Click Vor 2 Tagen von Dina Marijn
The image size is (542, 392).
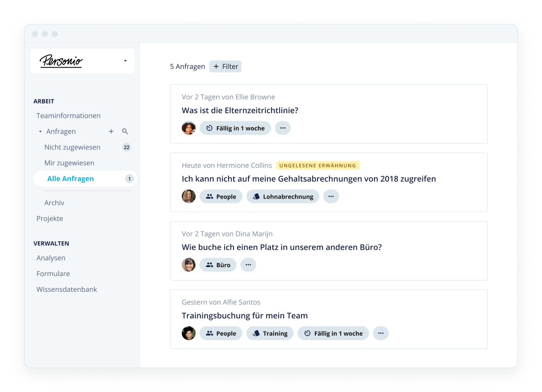pos(227,234)
